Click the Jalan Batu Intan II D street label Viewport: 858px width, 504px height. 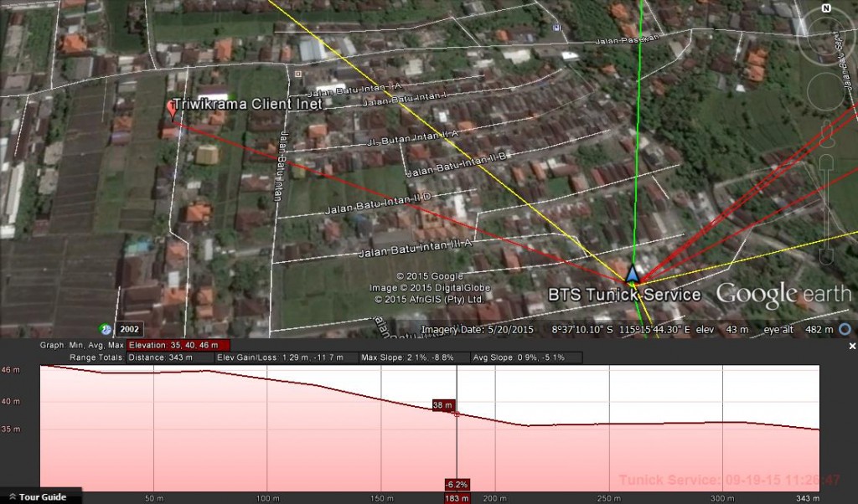[x=378, y=203]
